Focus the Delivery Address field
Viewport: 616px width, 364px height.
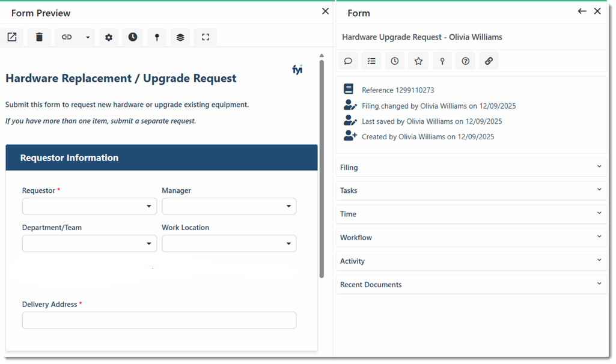pyautogui.click(x=159, y=320)
